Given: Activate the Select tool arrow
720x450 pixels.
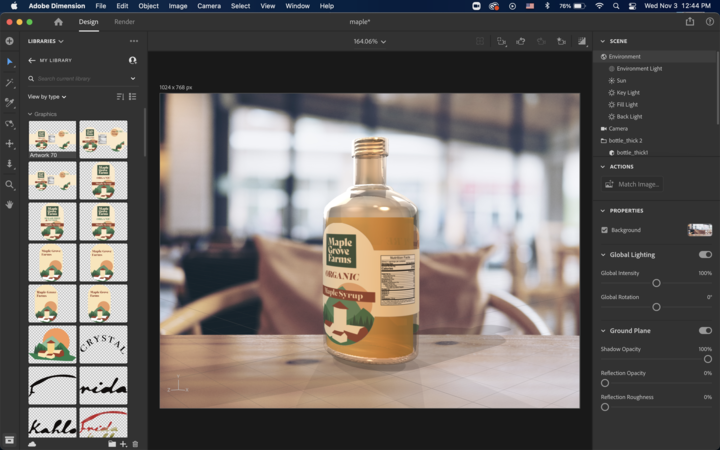Looking at the screenshot, I should coord(9,62).
